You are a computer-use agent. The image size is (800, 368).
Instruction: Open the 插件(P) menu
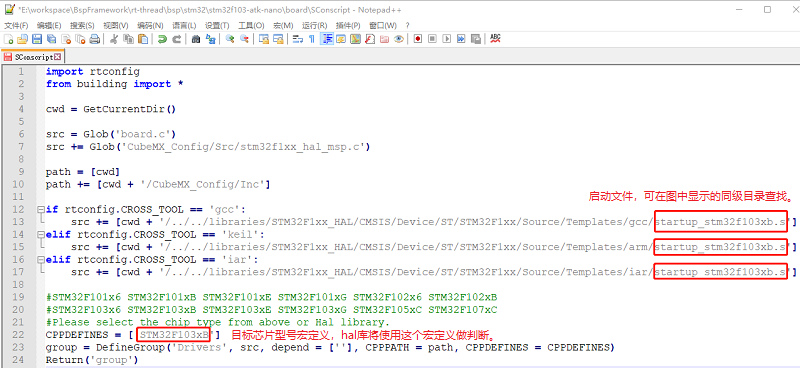[x=348, y=26]
